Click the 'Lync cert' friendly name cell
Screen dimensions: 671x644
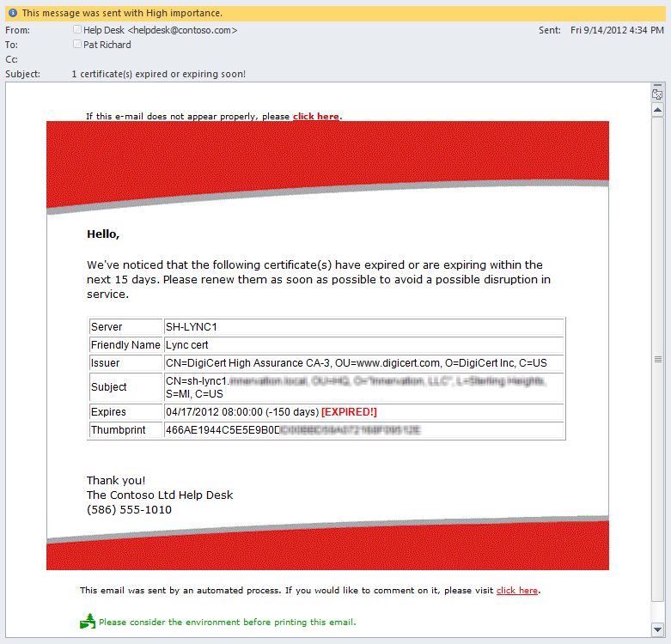pyautogui.click(x=363, y=344)
